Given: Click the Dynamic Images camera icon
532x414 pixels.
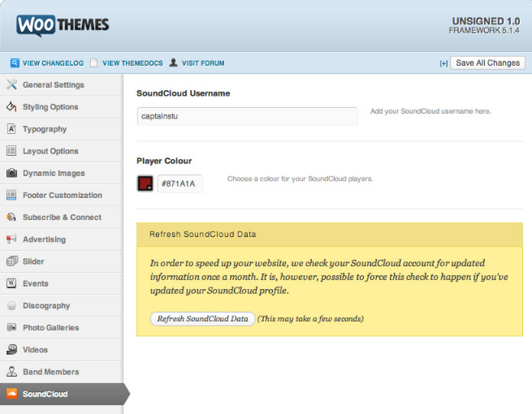Looking at the screenshot, I should click(11, 173).
